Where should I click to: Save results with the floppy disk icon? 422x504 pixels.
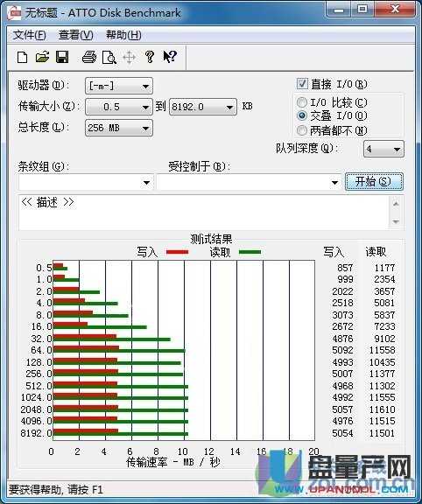(62, 57)
